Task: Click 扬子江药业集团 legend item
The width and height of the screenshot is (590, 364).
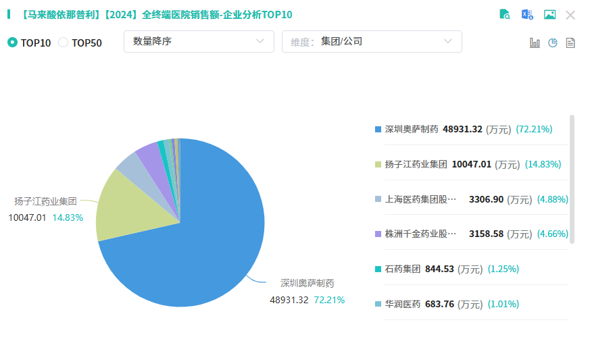Action: 416,164
